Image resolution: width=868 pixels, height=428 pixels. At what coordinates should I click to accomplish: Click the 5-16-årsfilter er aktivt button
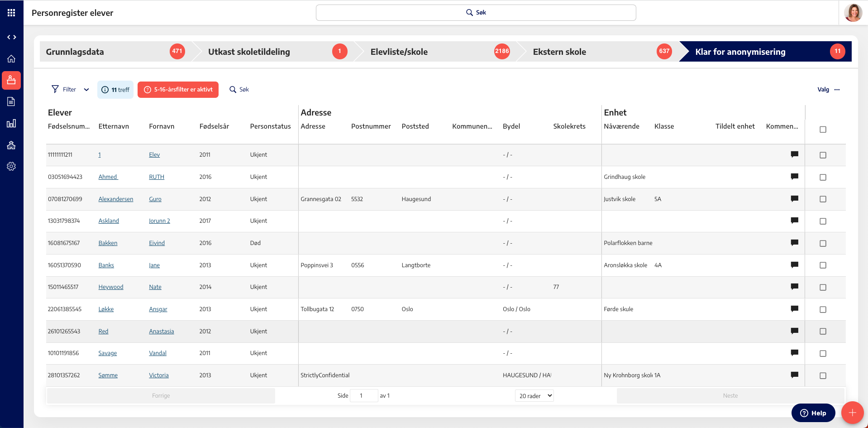[178, 90]
